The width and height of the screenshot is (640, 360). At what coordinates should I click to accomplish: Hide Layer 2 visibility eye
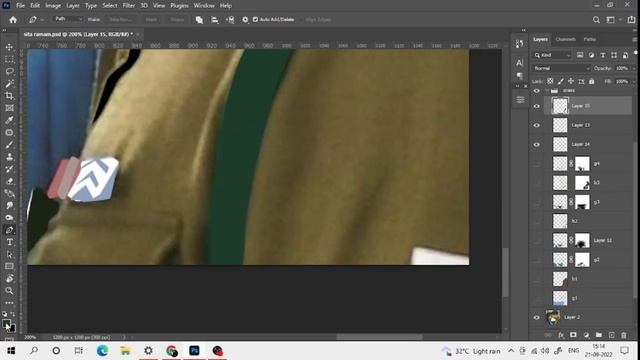[537, 318]
